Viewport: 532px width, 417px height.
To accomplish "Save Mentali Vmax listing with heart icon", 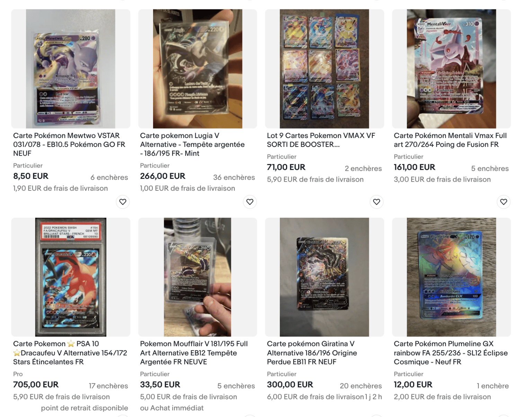I will [x=504, y=202].
